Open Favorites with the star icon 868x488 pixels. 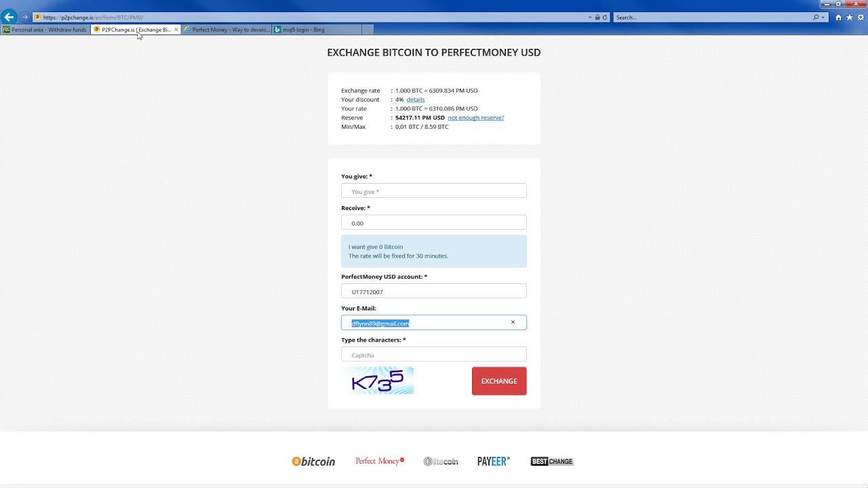(850, 18)
